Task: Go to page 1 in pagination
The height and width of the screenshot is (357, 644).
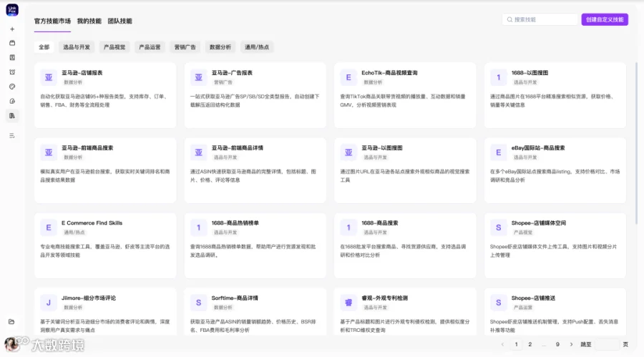Action: pos(516,344)
